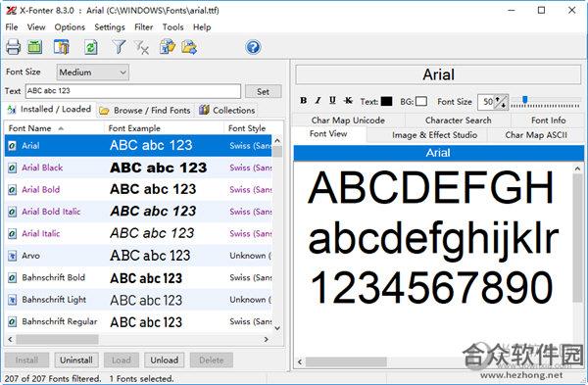Open the Font Size Medium dropdown
The image size is (588, 385).
coord(93,72)
